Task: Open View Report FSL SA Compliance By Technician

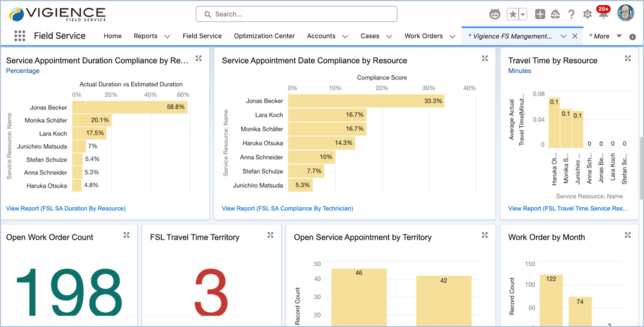Action: (288, 208)
